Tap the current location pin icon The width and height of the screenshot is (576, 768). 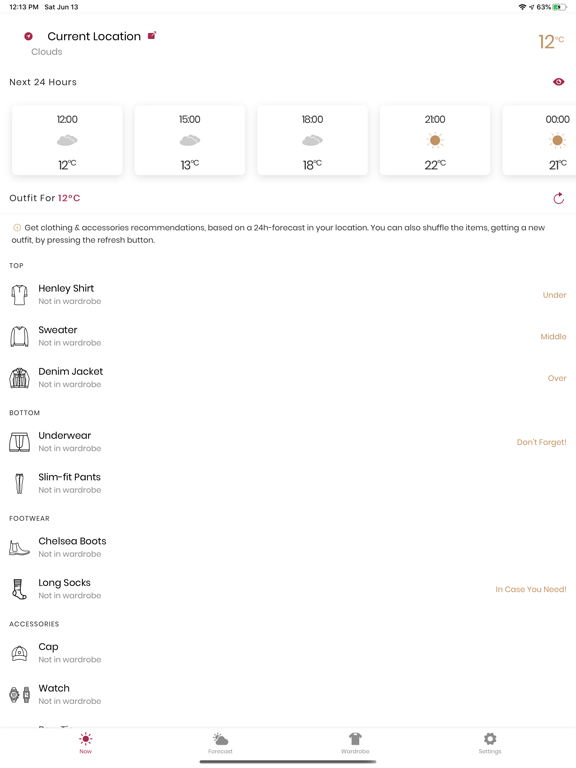(x=28, y=36)
